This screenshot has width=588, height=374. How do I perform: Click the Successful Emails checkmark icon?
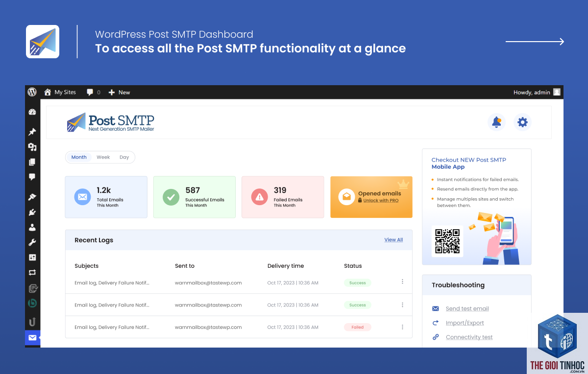coord(171,197)
